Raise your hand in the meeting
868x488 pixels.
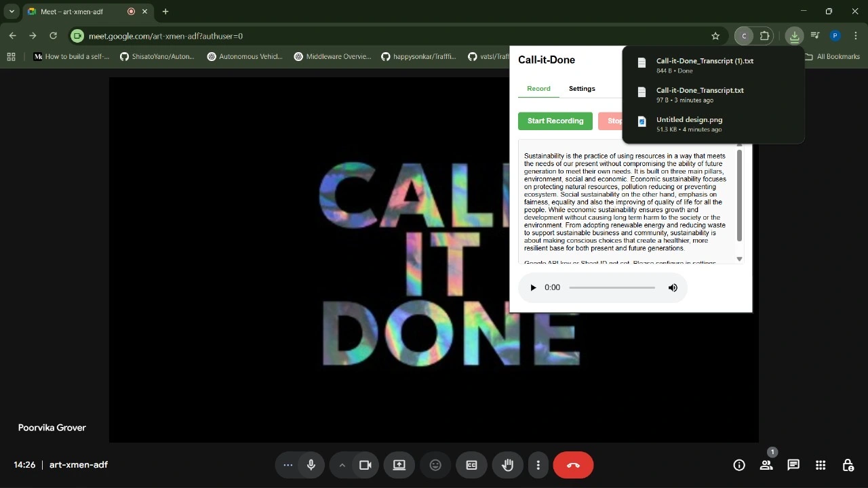point(507,465)
